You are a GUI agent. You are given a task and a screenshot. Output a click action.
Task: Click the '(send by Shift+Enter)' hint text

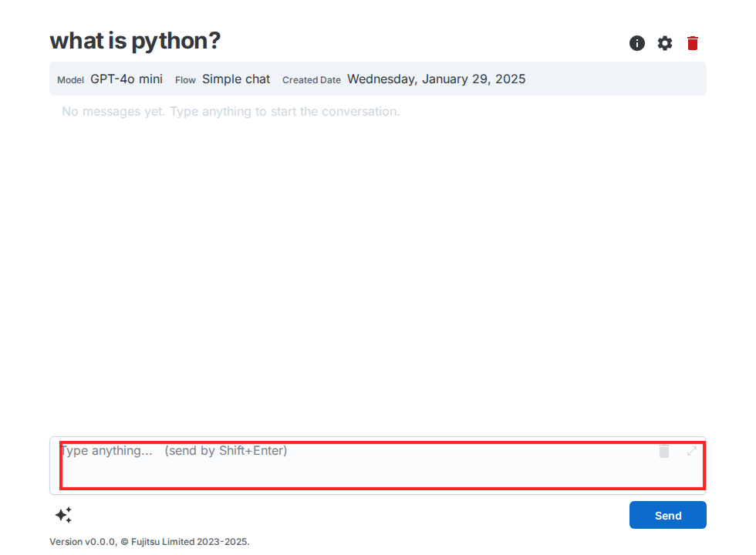[x=225, y=451]
